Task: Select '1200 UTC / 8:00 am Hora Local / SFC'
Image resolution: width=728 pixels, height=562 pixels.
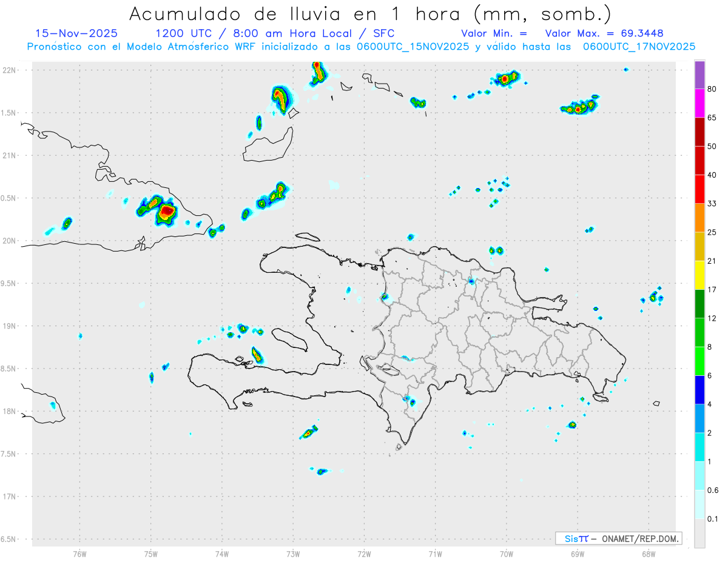Action: coord(275,33)
